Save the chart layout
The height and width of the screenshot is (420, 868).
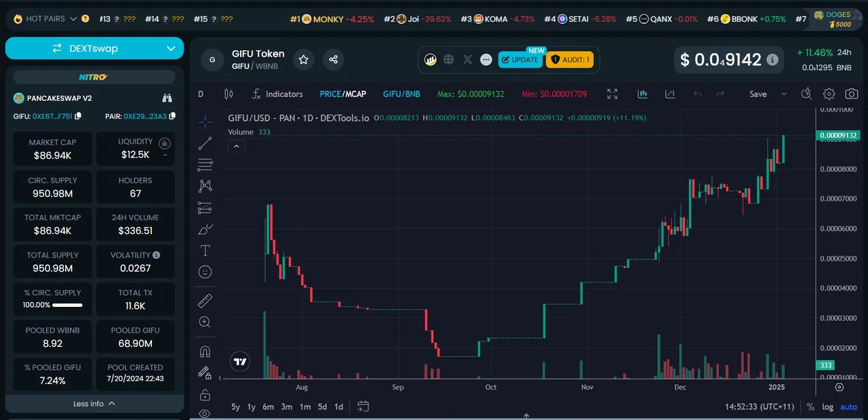[x=758, y=94]
